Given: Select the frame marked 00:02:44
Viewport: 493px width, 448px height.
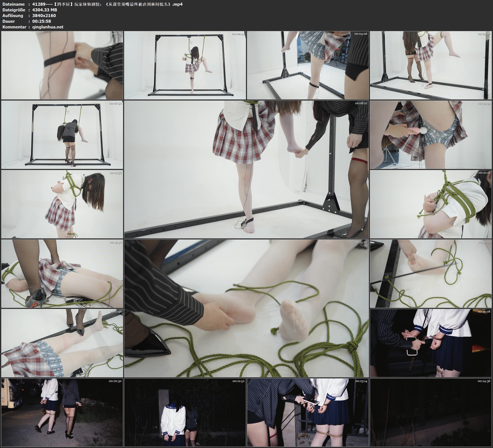Looking at the screenshot, I should click(x=185, y=65).
